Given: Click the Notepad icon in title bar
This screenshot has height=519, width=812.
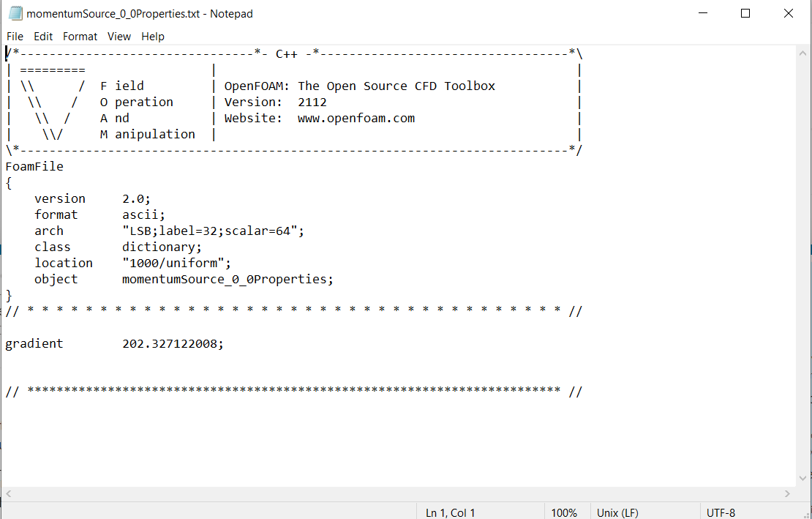Looking at the screenshot, I should pyautogui.click(x=15, y=13).
